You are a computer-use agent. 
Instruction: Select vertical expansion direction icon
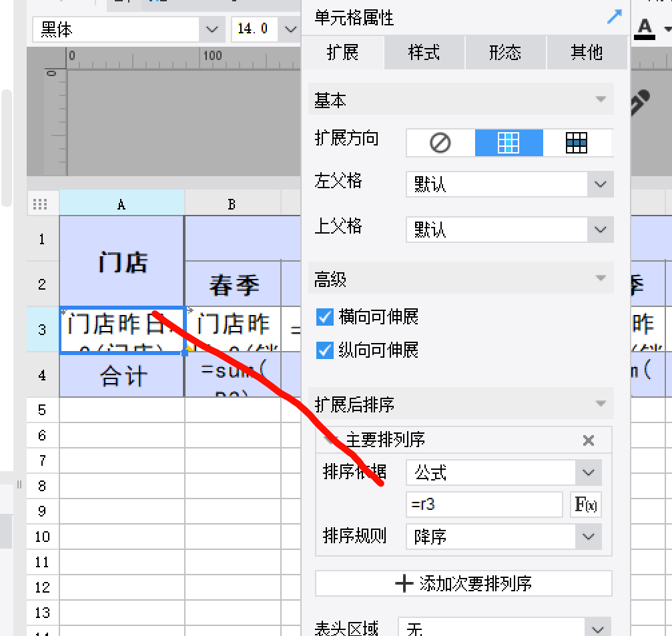pos(509,143)
